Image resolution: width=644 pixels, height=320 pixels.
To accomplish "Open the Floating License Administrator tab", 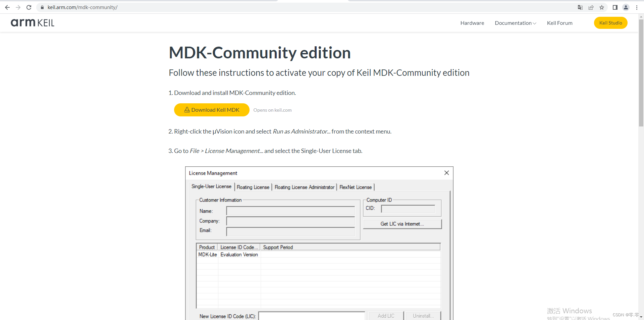I will pos(305,187).
